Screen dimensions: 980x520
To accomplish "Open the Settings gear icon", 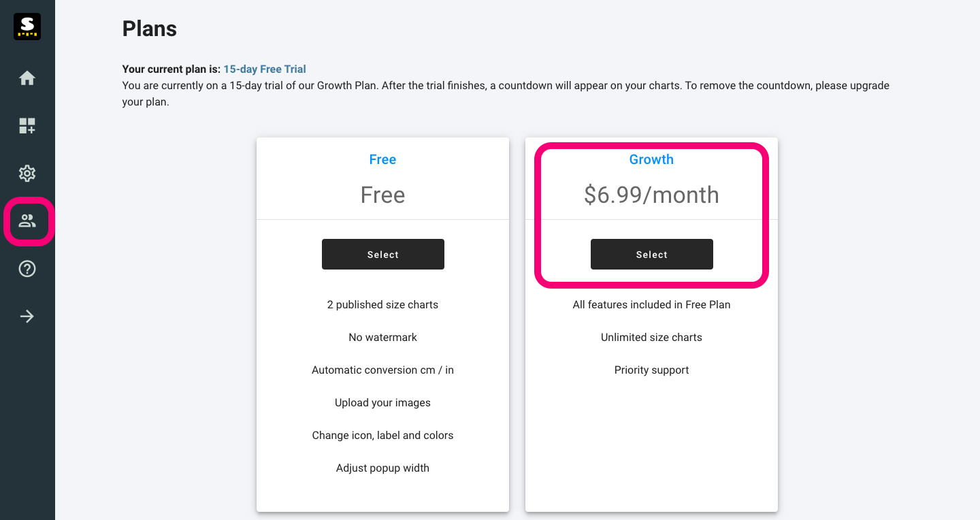I will [27, 174].
